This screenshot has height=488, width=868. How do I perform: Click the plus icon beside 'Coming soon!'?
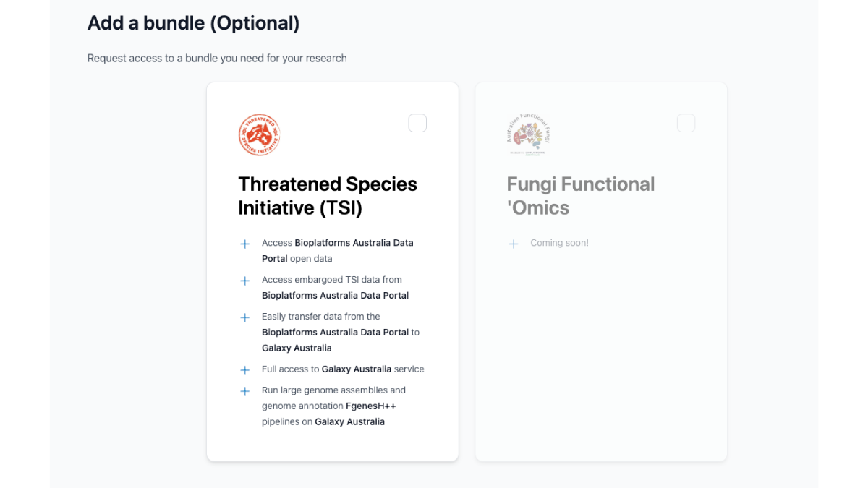coord(514,244)
